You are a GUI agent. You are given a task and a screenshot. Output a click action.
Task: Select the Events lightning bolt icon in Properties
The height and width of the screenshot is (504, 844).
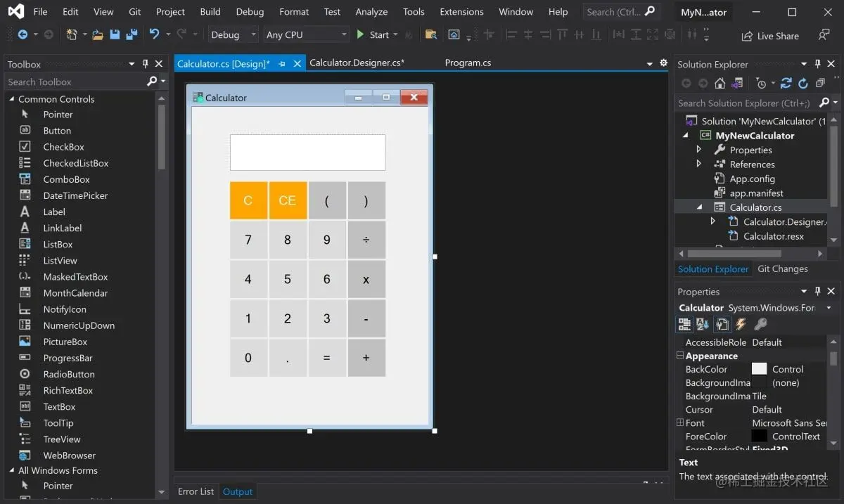click(x=740, y=324)
